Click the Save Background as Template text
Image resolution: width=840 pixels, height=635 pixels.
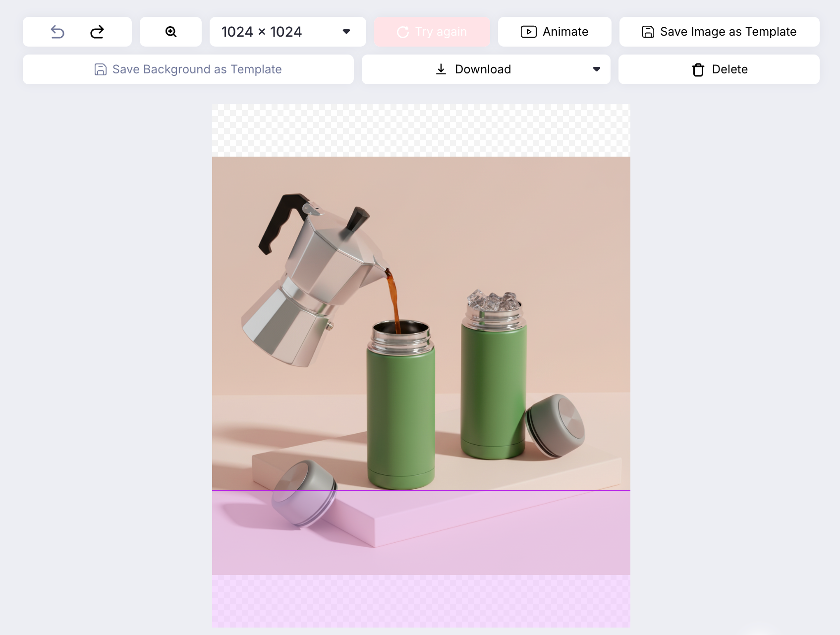pyautogui.click(x=197, y=69)
